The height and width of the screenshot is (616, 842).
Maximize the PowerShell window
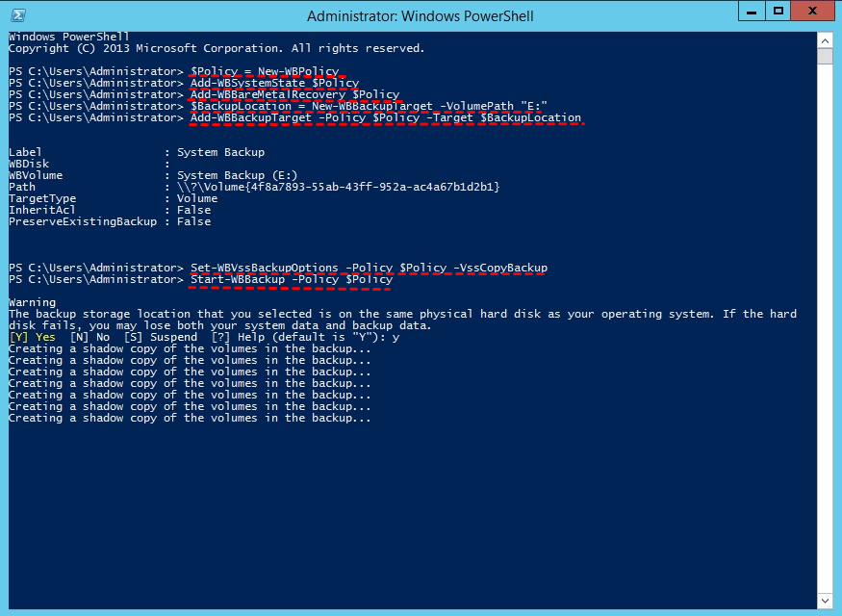tap(779, 12)
